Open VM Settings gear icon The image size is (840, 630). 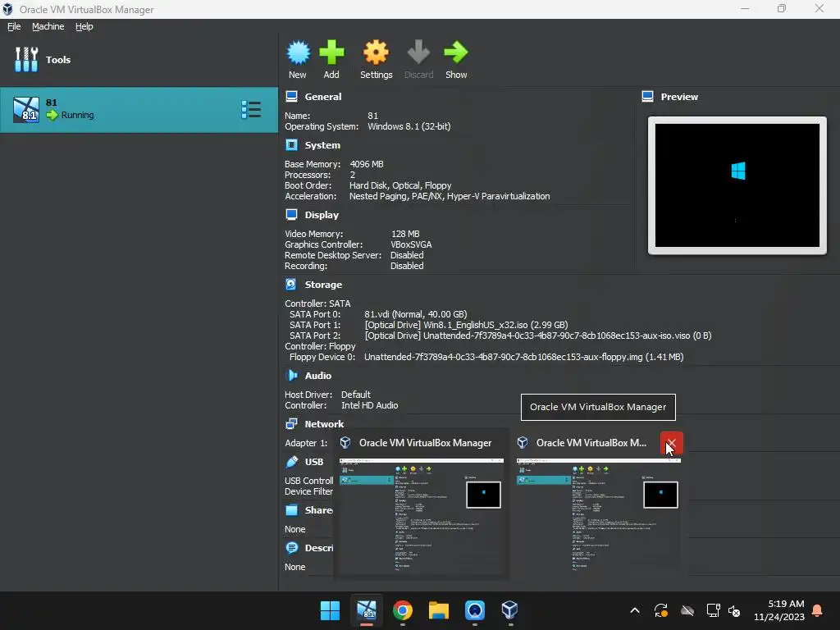click(x=376, y=52)
